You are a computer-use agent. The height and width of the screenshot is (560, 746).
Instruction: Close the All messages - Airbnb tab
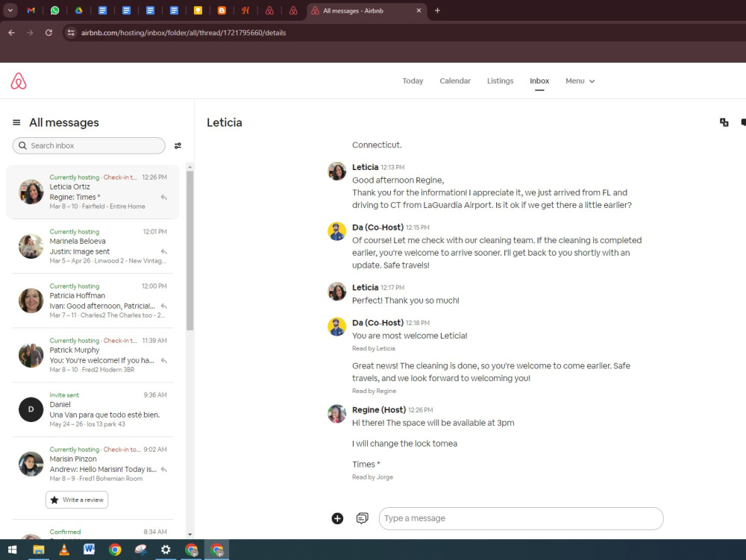(x=419, y=10)
